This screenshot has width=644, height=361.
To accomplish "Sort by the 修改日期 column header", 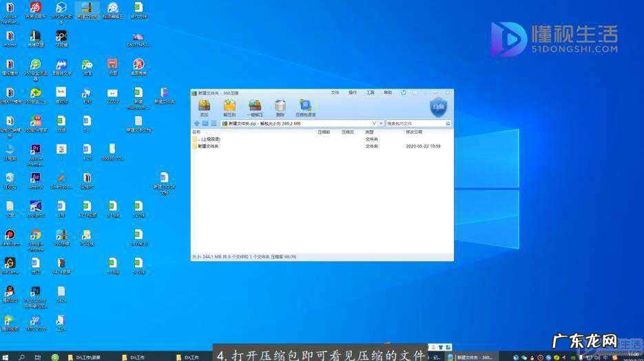I will point(414,132).
